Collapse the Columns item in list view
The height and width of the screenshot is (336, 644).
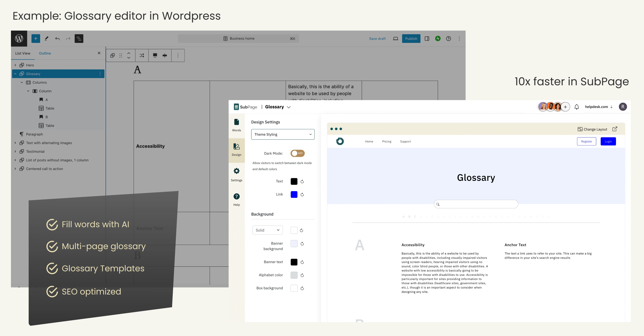[x=22, y=82]
